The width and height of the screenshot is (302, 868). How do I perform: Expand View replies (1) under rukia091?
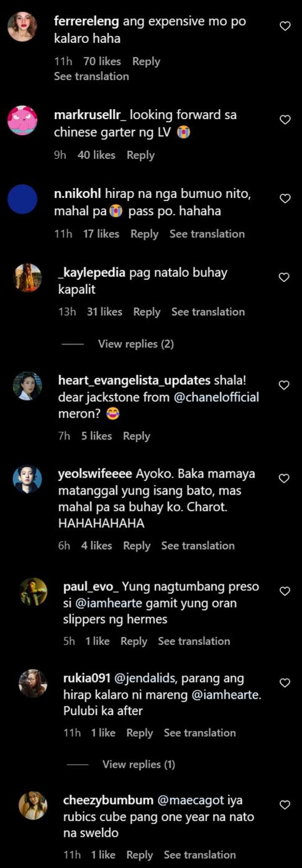coord(139,764)
